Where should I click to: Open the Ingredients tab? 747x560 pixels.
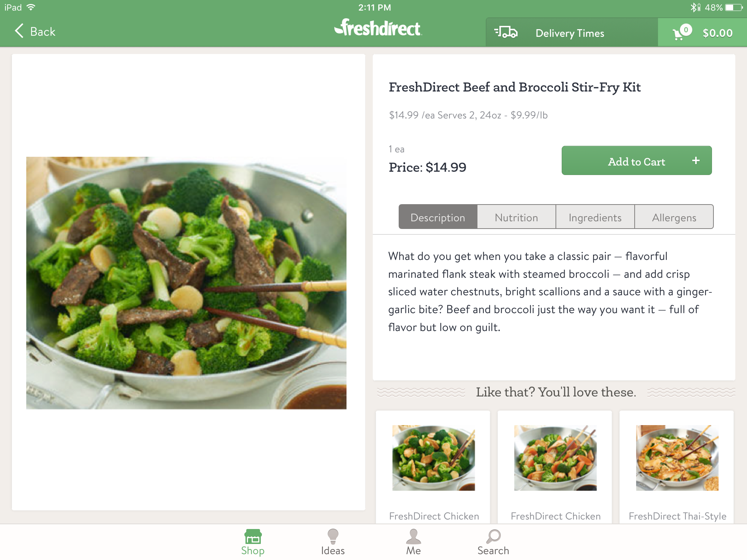coord(595,217)
